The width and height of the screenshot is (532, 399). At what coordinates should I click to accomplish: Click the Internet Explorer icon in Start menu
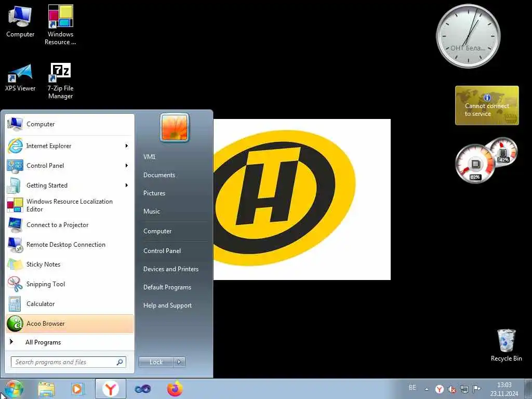[x=15, y=146]
